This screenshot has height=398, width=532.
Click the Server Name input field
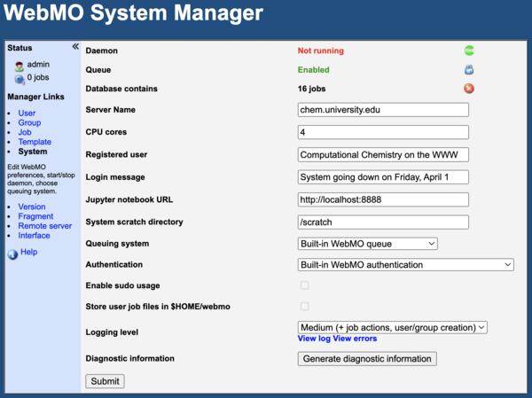(383, 110)
